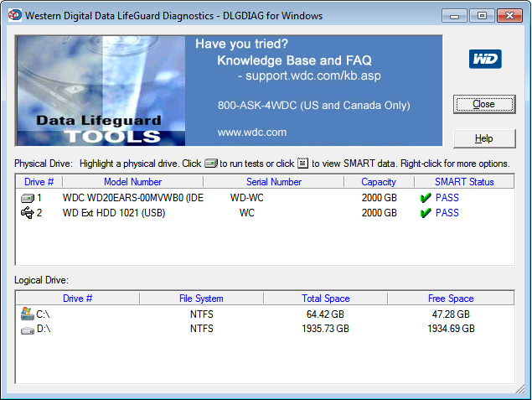Click the logical Drive # column header
Image resolution: width=532 pixels, height=400 pixels.
click(78, 299)
